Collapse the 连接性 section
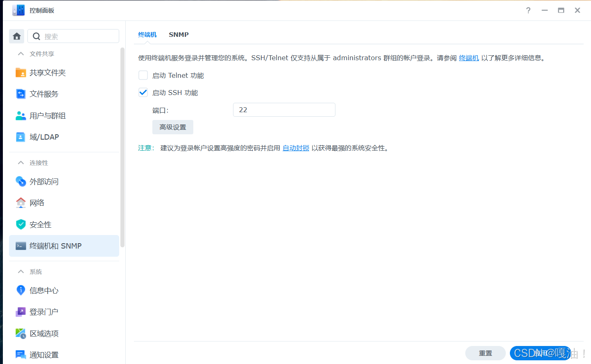This screenshot has height=364, width=591. [x=21, y=163]
